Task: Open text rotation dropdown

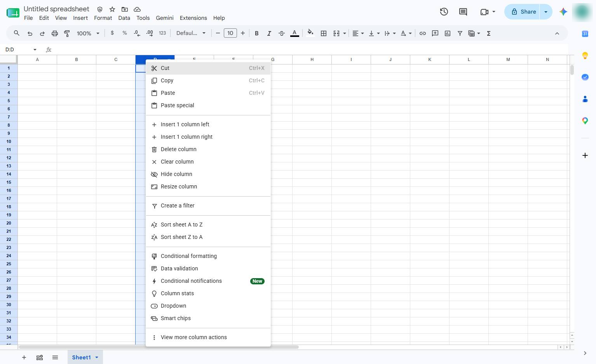Action: (406, 33)
